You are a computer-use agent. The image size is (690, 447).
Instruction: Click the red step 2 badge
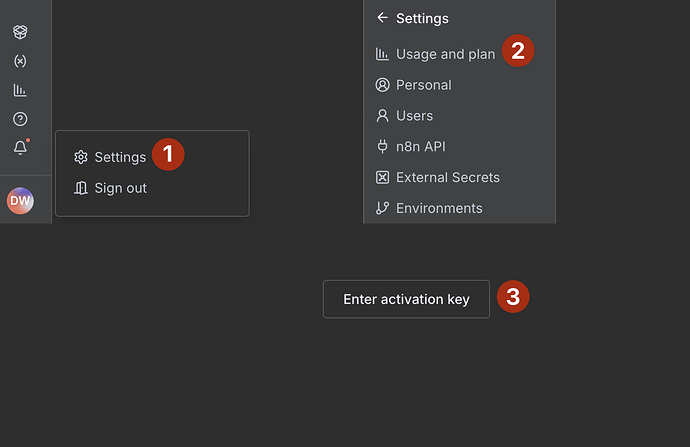(x=517, y=50)
